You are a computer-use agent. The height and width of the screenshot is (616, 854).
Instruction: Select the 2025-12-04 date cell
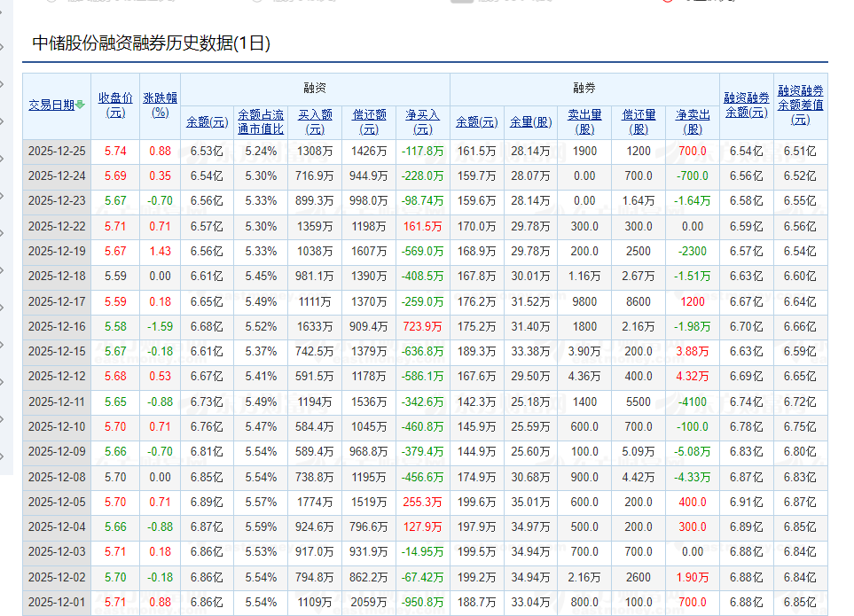pos(57,527)
